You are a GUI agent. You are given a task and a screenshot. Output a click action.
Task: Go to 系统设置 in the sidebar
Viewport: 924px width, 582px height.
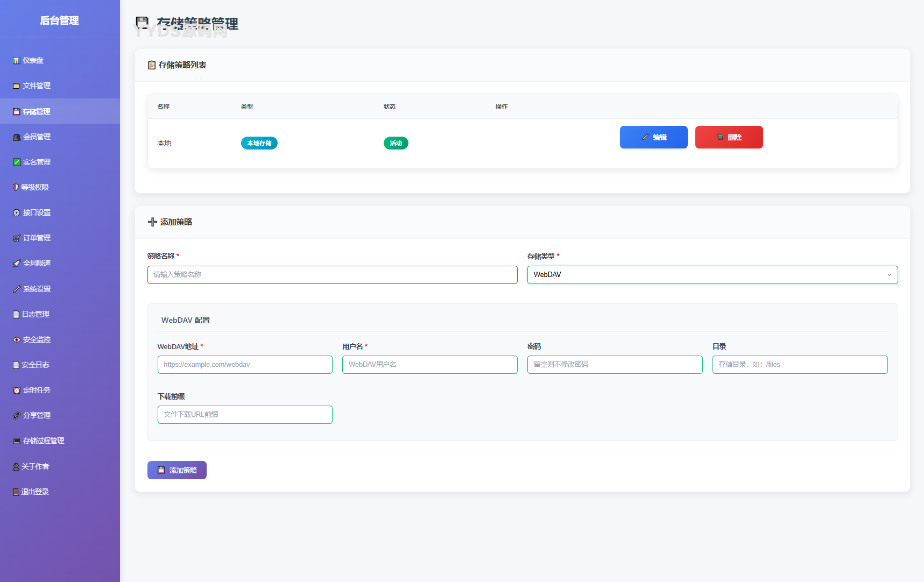click(x=37, y=289)
